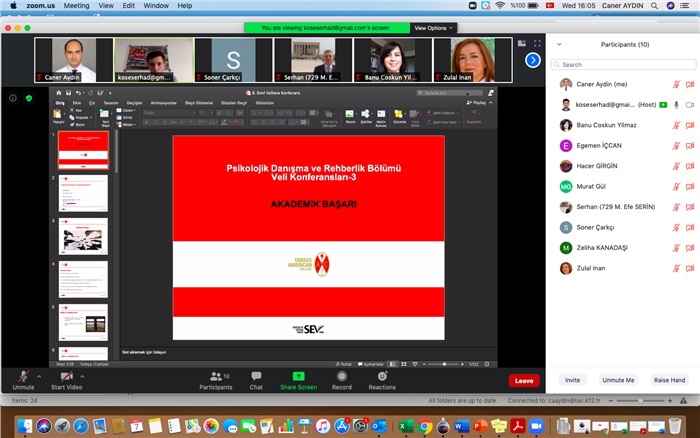Switch to gallery view layout icon
The image size is (700, 438).
tap(521, 43)
